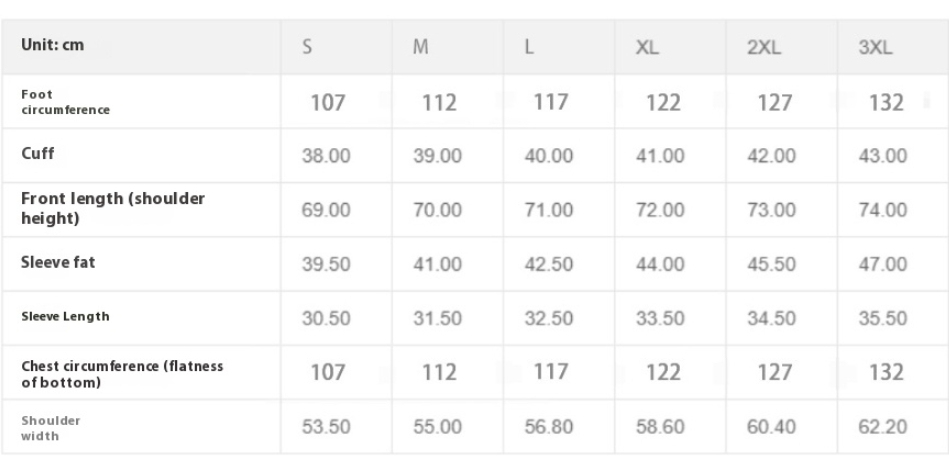
Task: Select the Shoulder width row label
Action: point(51,428)
